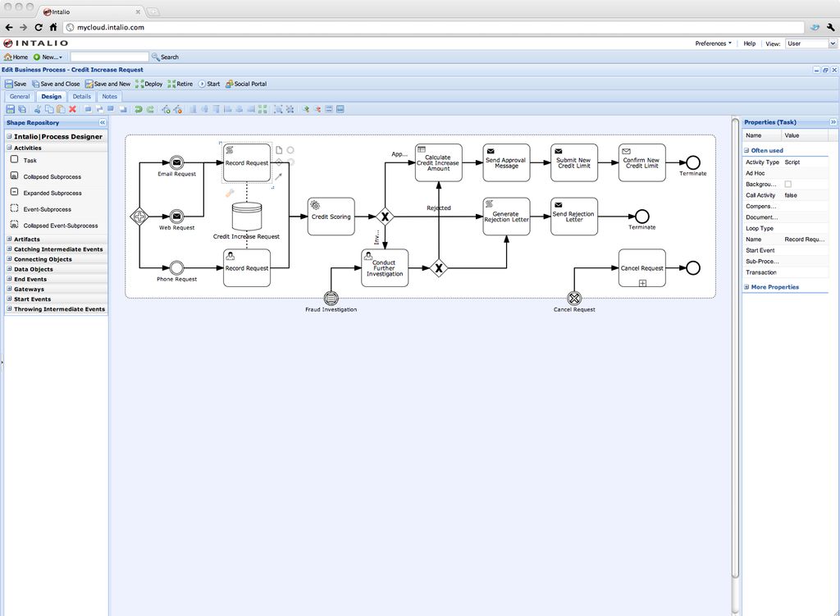The height and width of the screenshot is (616, 840).
Task: Click the Deploy button
Action: (149, 84)
